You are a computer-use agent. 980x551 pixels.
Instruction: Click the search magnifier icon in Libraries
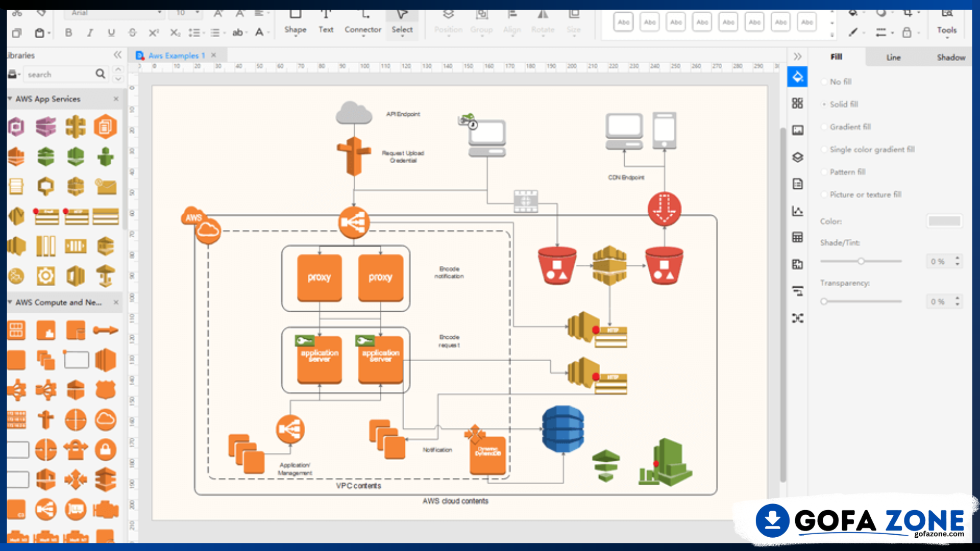[x=101, y=74]
